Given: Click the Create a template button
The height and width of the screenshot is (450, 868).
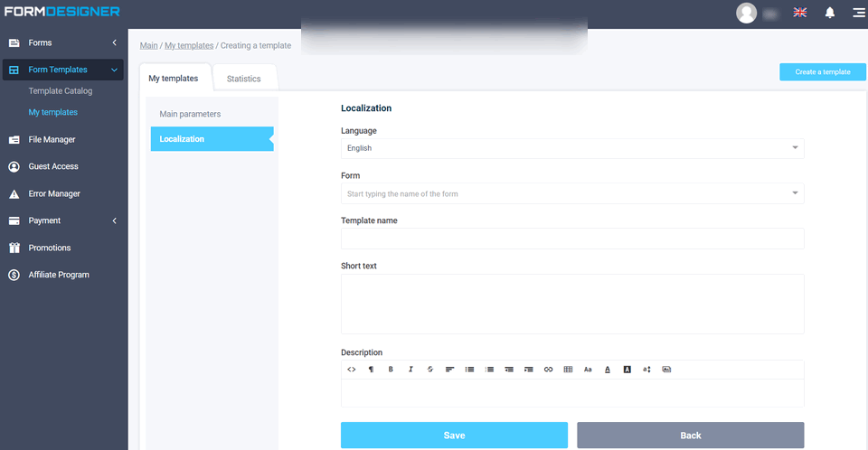Looking at the screenshot, I should click(822, 72).
